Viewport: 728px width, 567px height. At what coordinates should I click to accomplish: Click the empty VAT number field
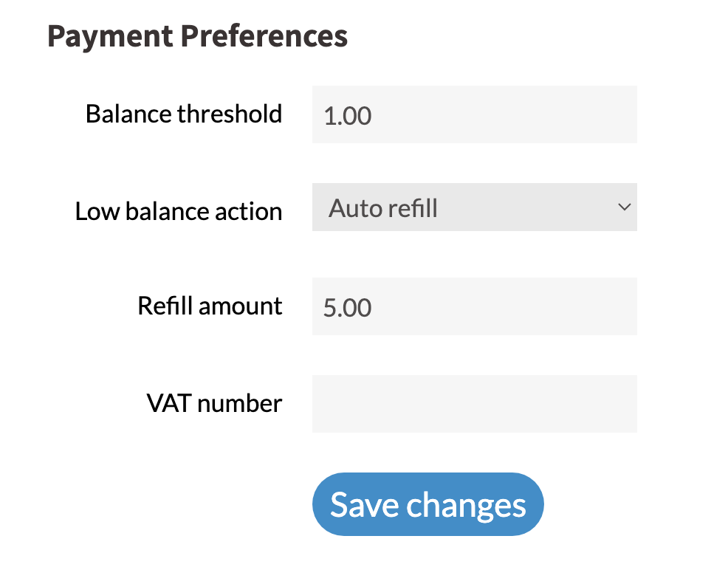[474, 404]
